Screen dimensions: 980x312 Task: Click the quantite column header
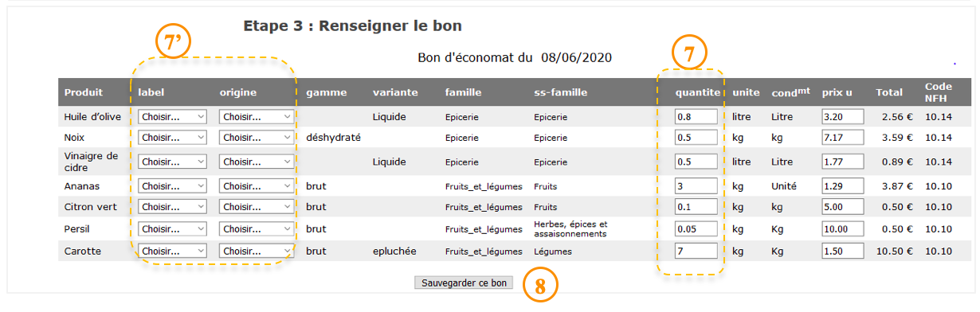698,92
